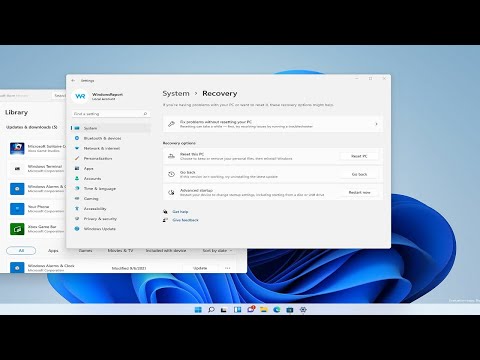This screenshot has width=480, height=360.
Task: Click the Go back button
Action: coord(359,174)
